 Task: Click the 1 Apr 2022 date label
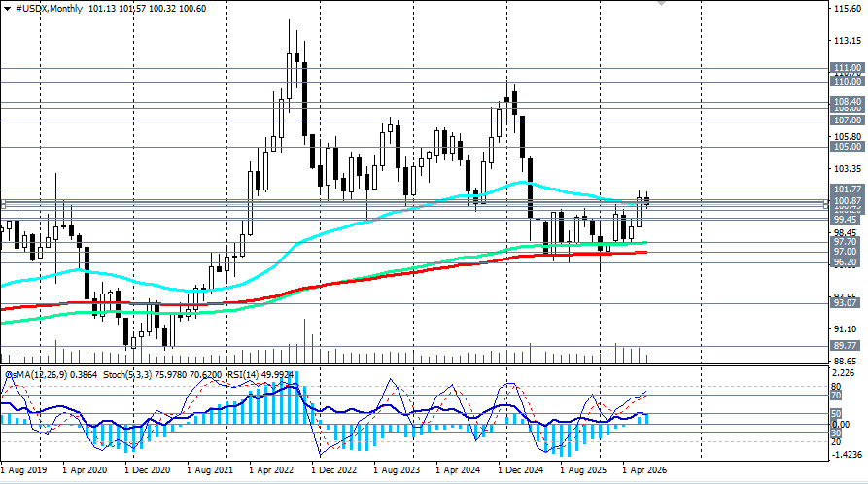tap(271, 470)
